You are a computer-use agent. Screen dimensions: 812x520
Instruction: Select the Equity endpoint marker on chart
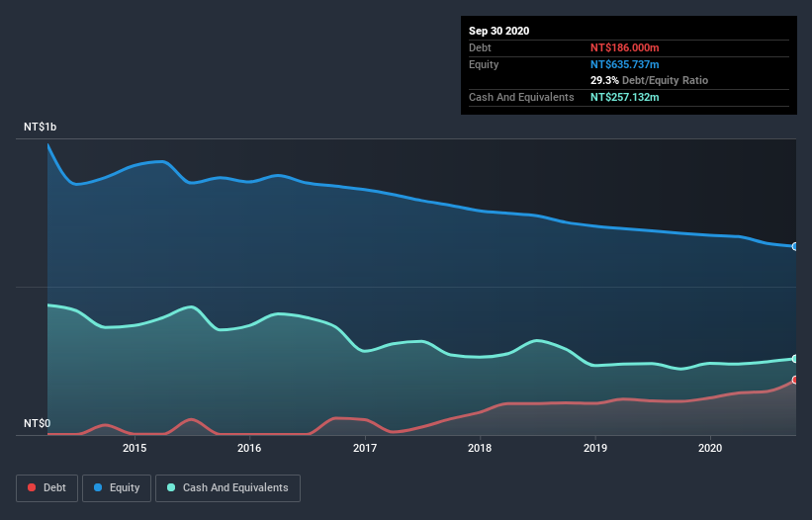795,247
